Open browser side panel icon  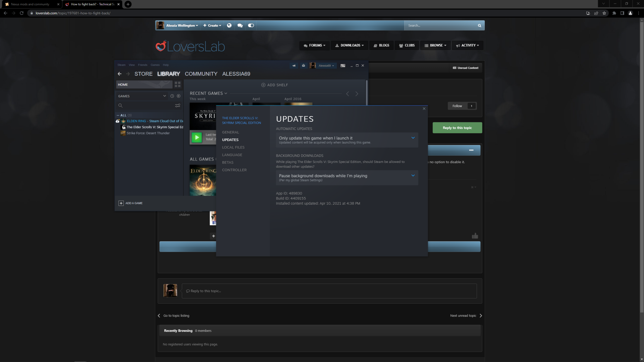coord(622,13)
